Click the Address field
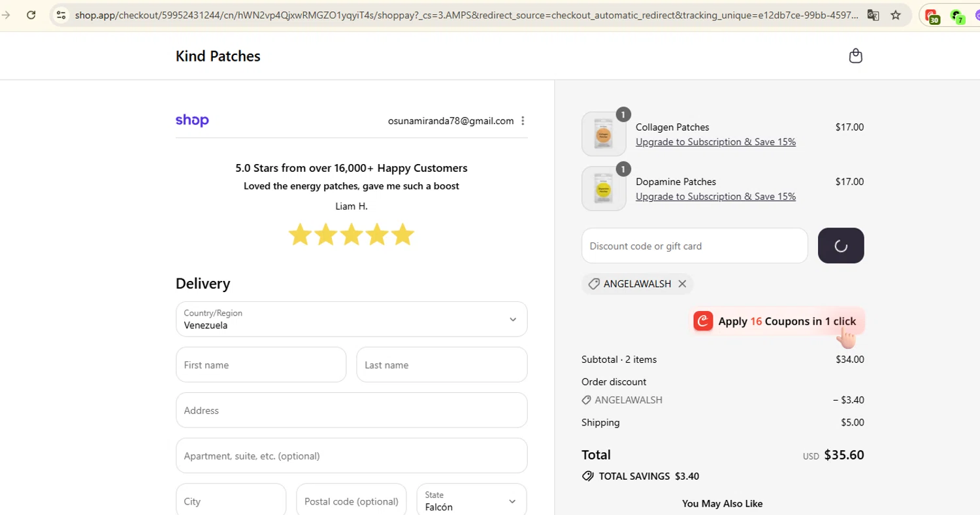The height and width of the screenshot is (515, 980). pos(351,410)
